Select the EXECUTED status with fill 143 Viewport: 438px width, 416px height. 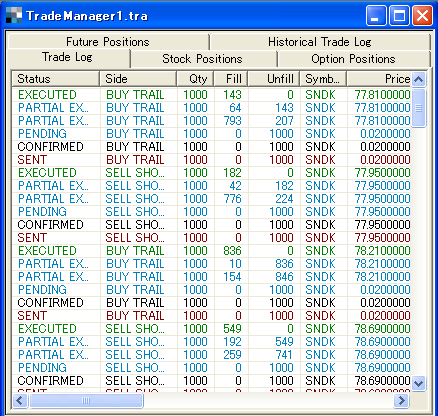click(x=47, y=95)
